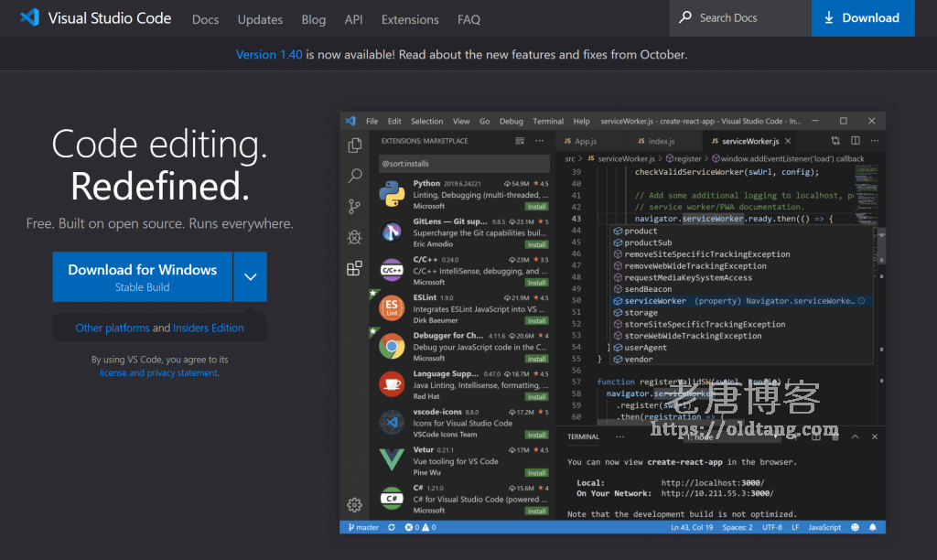937x560 pixels.
Task: Close the terminal panel with X
Action: coord(874,436)
